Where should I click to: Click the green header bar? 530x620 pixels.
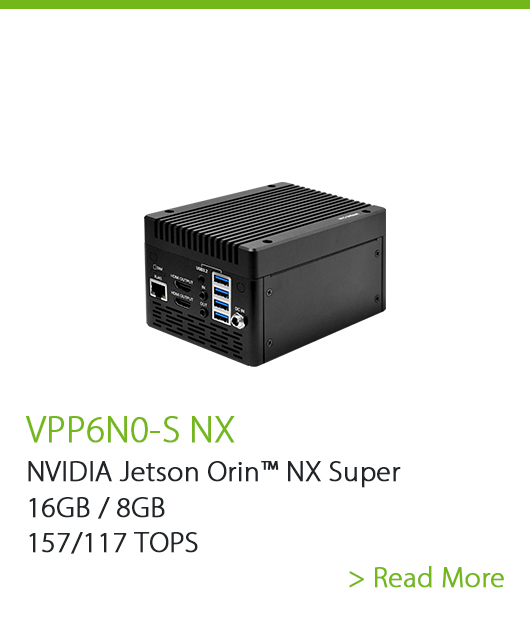[x=265, y=4]
